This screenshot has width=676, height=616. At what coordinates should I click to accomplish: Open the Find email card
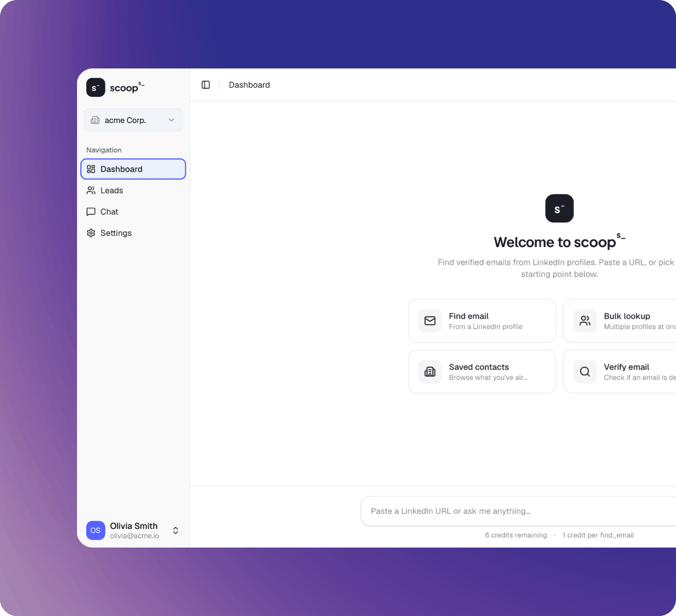point(482,321)
